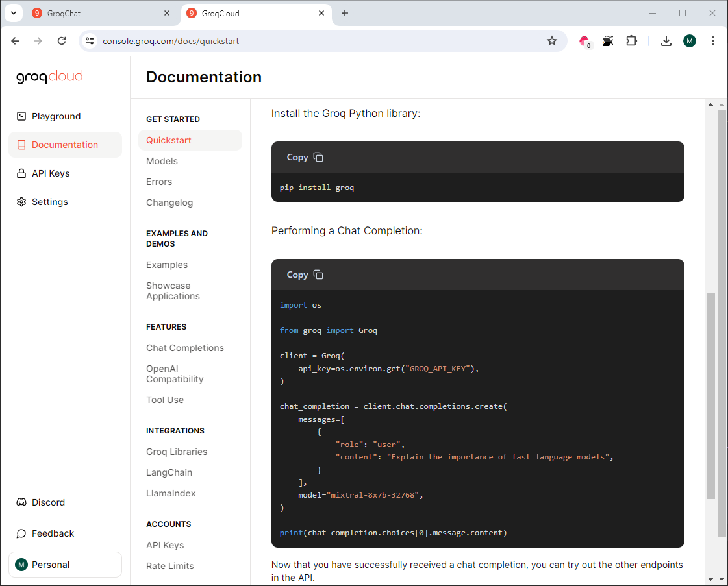728x586 pixels.
Task: Open Rate Limits docs page
Action: tap(170, 566)
